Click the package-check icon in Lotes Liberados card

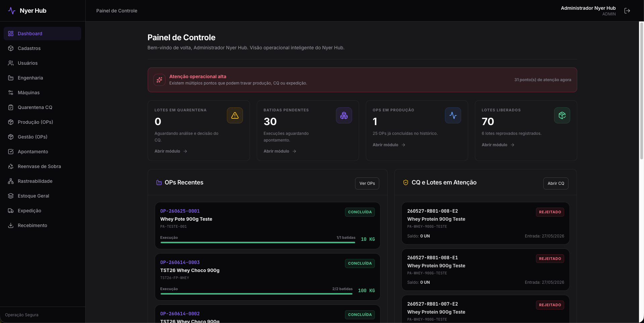coord(562,115)
